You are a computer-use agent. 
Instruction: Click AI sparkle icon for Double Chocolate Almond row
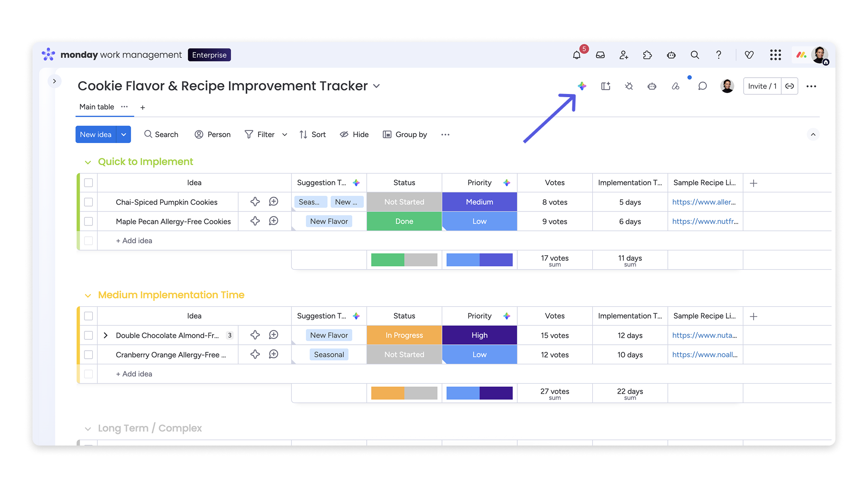click(255, 335)
